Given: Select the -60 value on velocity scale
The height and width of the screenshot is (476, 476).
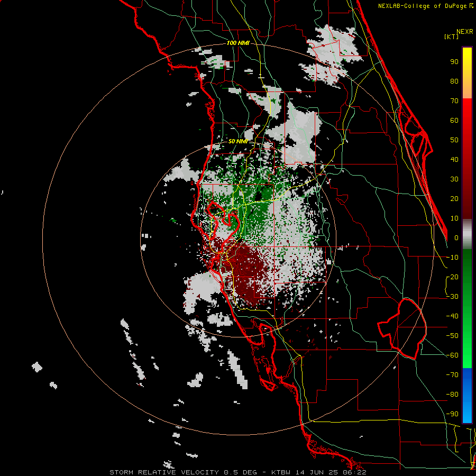Looking at the screenshot, I should pyautogui.click(x=452, y=355).
